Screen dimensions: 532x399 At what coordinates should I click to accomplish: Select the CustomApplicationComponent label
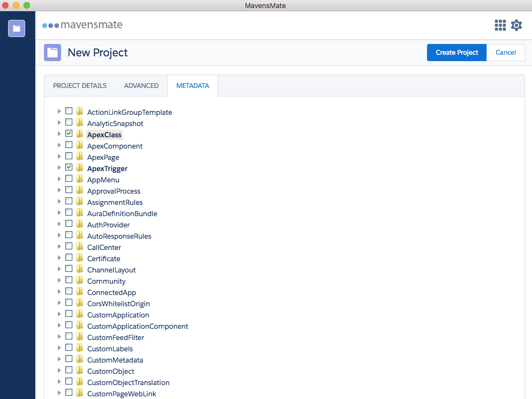click(x=138, y=326)
